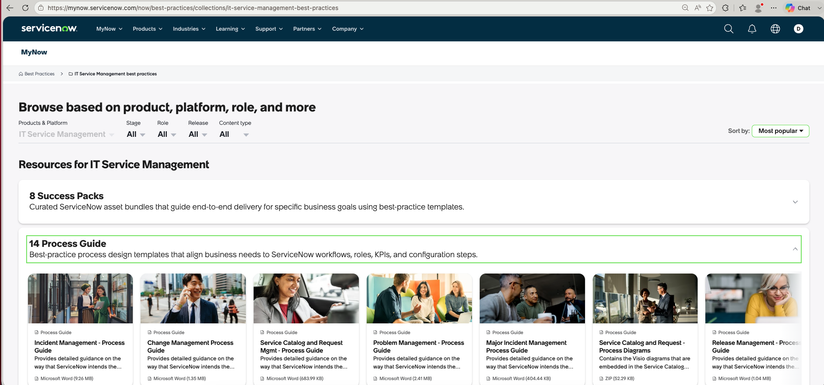Open the Role filter dropdown
The image size is (824, 385).
tap(167, 134)
